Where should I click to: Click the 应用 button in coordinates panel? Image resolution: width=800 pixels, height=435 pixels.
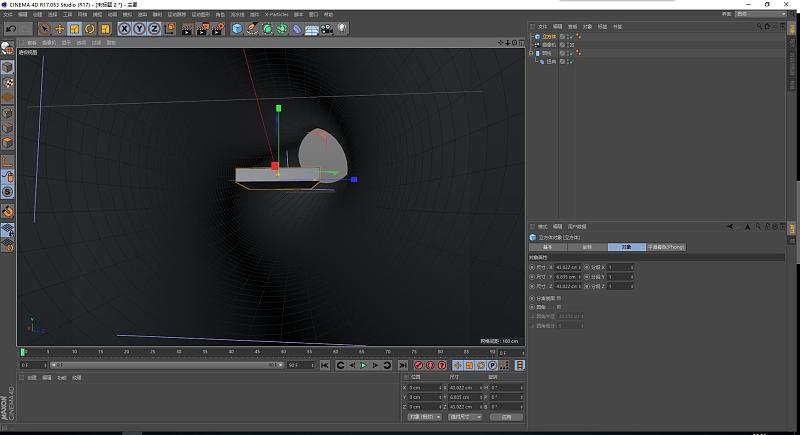point(506,417)
